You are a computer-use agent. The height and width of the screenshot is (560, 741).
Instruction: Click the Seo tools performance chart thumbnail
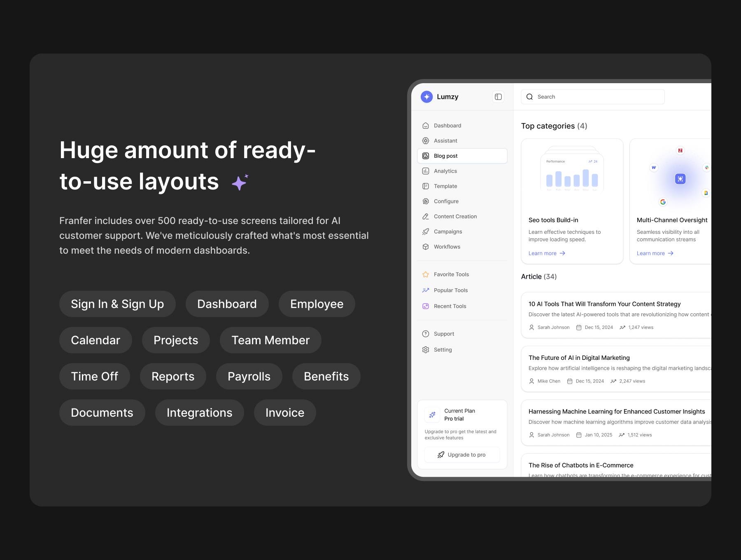[572, 173]
